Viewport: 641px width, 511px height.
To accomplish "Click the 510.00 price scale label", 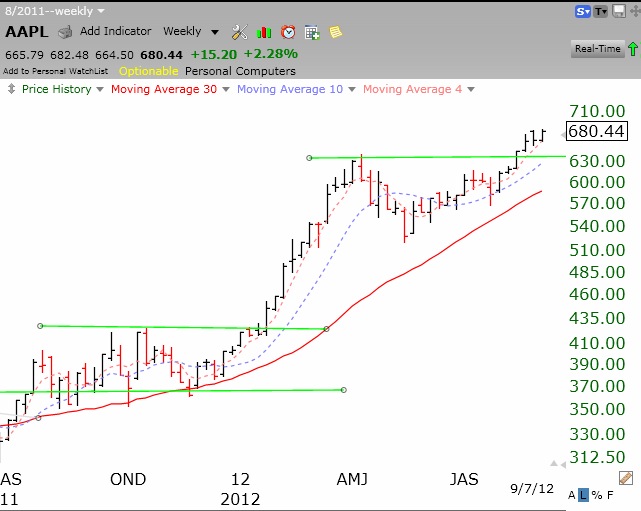I will pos(597,250).
